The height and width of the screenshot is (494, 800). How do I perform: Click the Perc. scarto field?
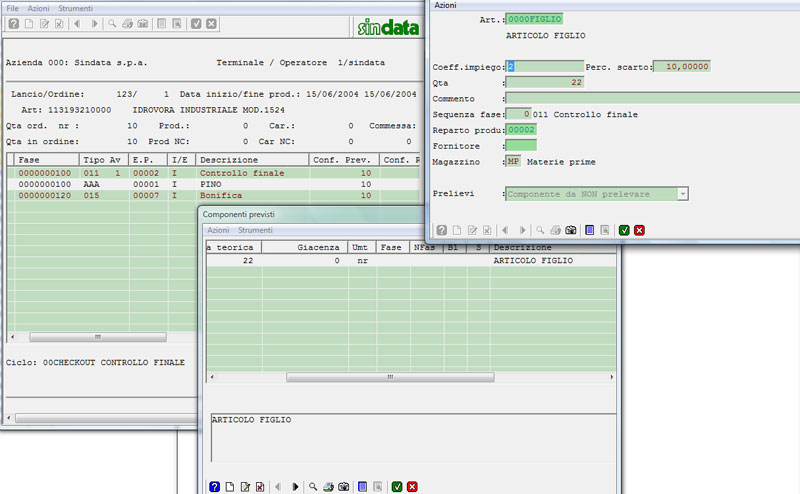[682, 66]
